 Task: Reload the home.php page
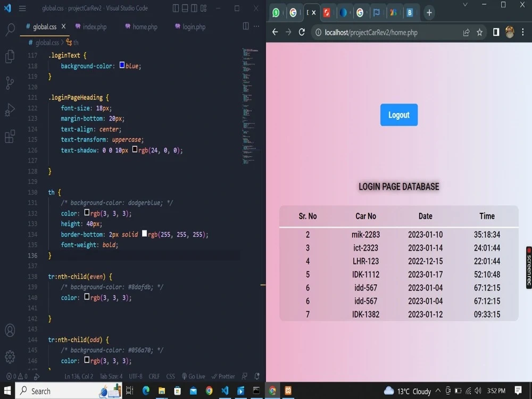[302, 32]
